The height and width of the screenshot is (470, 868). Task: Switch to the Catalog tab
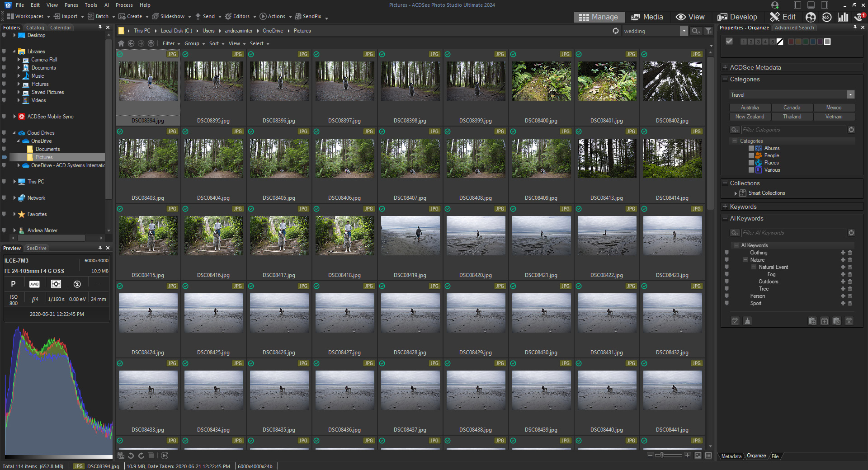[x=35, y=28]
